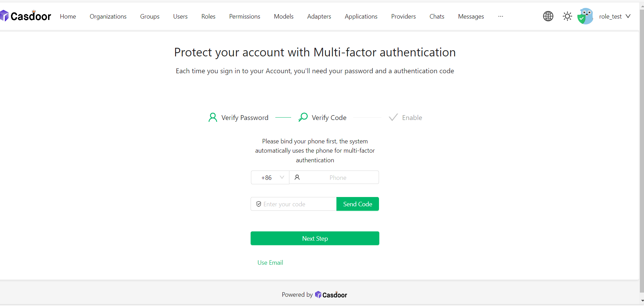Go to the Organizations menu item
This screenshot has width=644, height=306.
pos(108,16)
